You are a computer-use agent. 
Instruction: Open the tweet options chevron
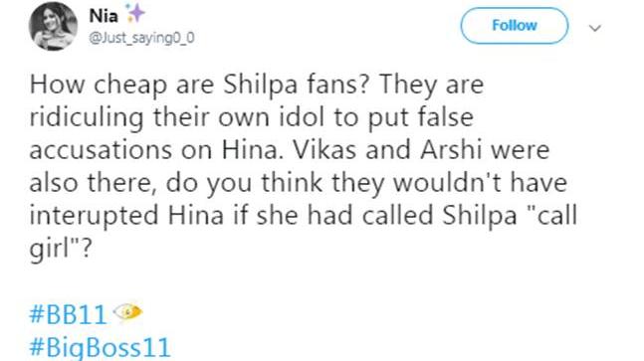[x=595, y=28]
